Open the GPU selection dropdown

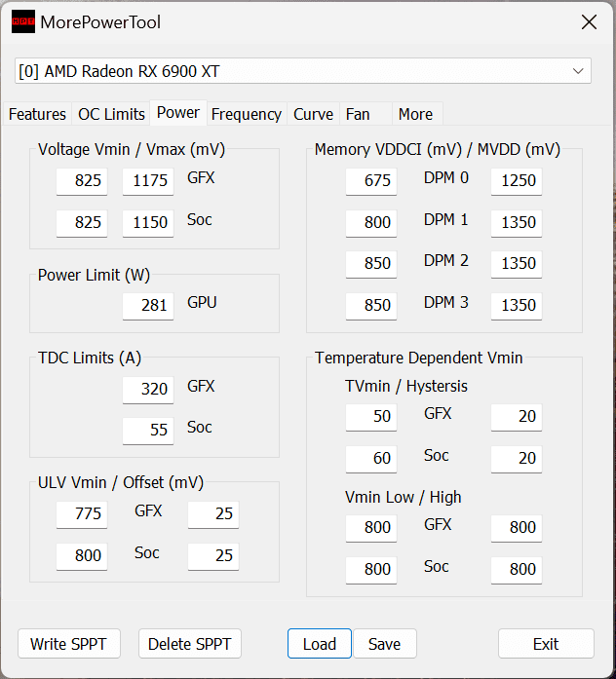(303, 71)
